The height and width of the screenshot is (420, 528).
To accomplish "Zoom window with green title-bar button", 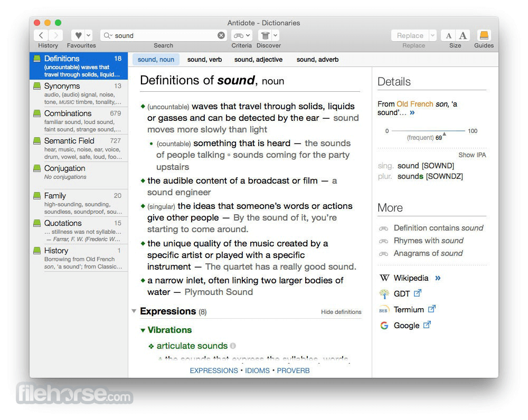I will [58, 23].
